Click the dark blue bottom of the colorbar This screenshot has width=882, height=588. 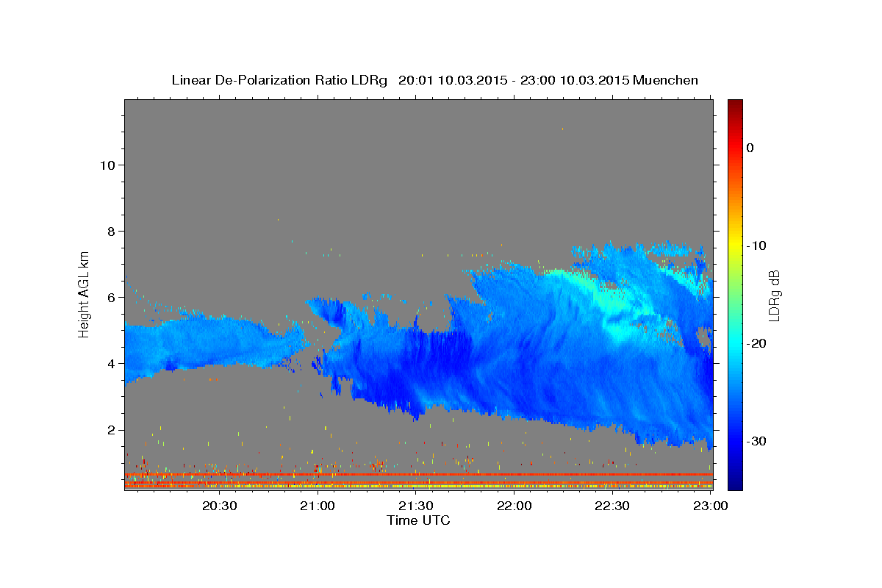click(735, 481)
